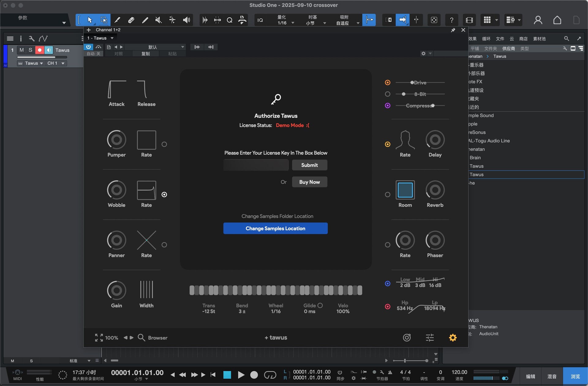Select the Mute tool
Screen dimensions: 588x386
click(x=158, y=20)
